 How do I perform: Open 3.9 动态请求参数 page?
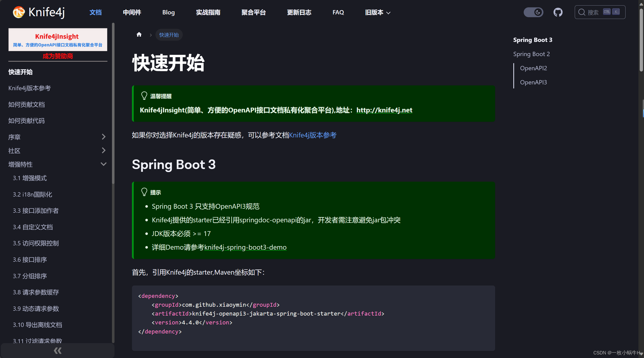36,309
